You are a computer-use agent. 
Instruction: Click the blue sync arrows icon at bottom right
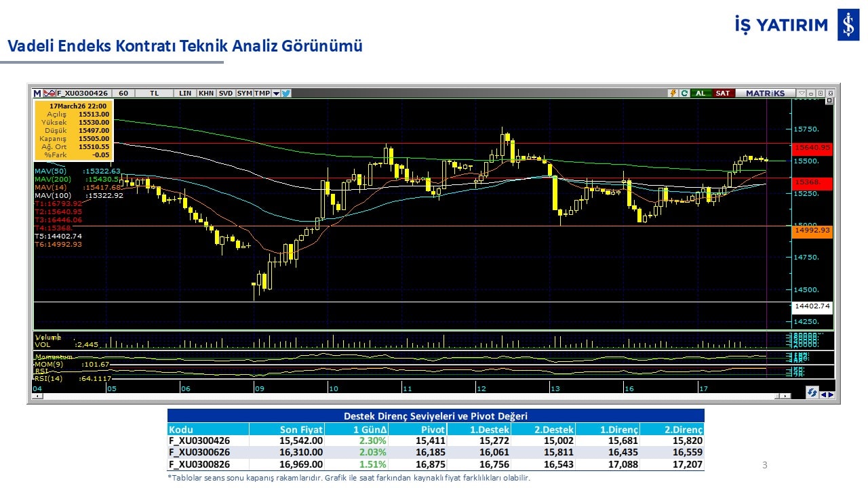point(811,393)
